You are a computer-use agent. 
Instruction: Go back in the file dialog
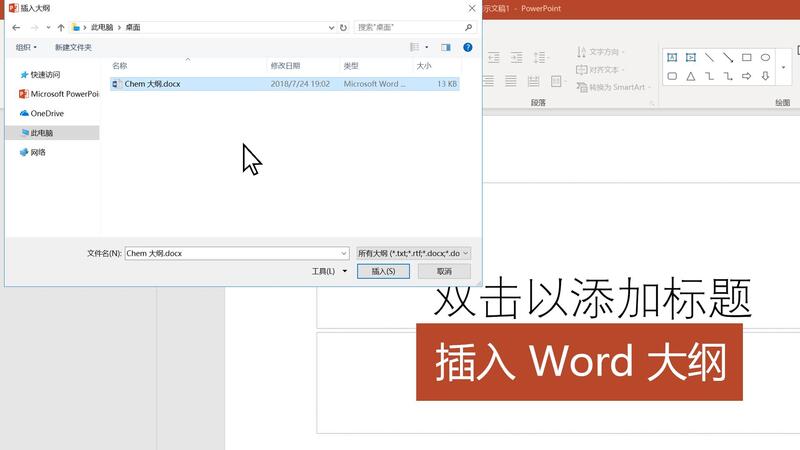tap(16, 28)
